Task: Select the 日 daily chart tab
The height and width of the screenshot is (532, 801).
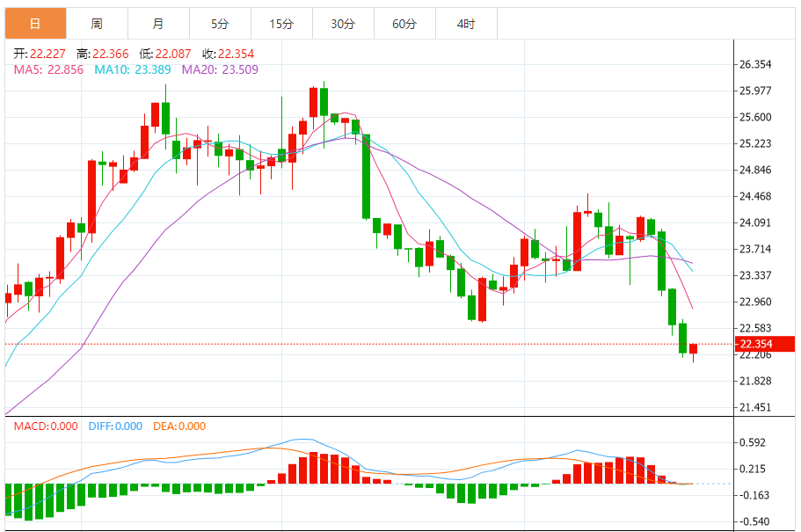Action: coord(36,24)
